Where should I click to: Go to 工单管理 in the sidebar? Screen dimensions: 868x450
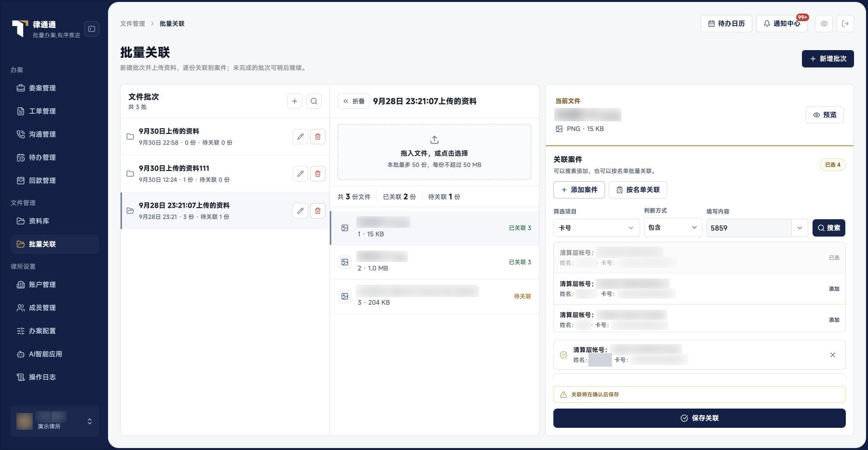[55, 111]
